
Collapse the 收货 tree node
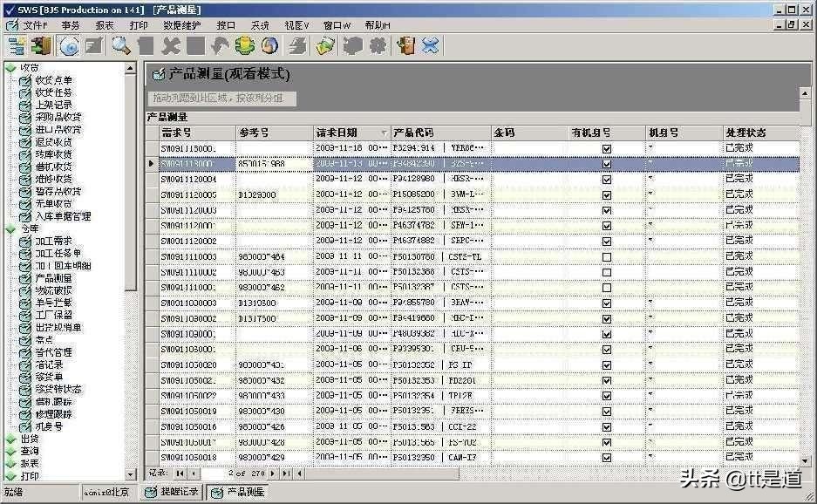[10, 68]
